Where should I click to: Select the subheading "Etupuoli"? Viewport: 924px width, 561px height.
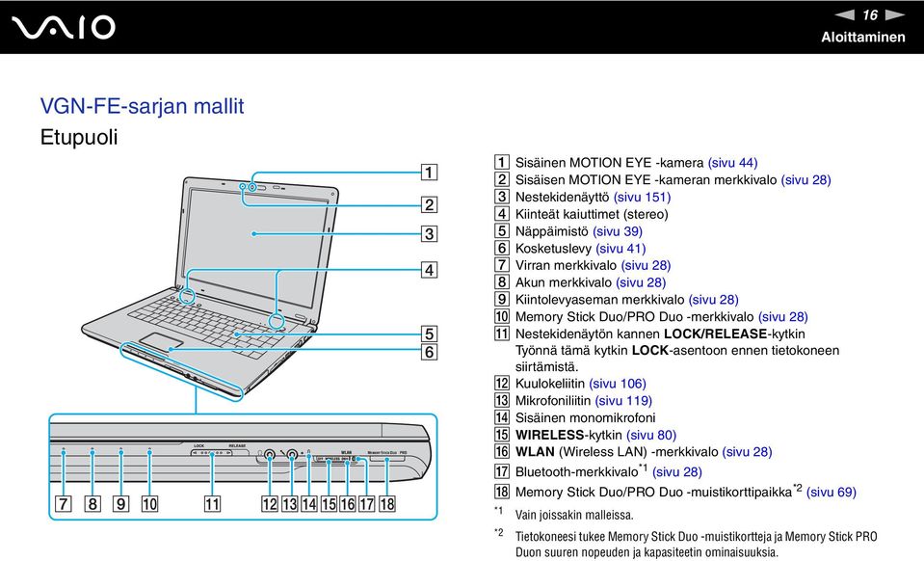[79, 137]
